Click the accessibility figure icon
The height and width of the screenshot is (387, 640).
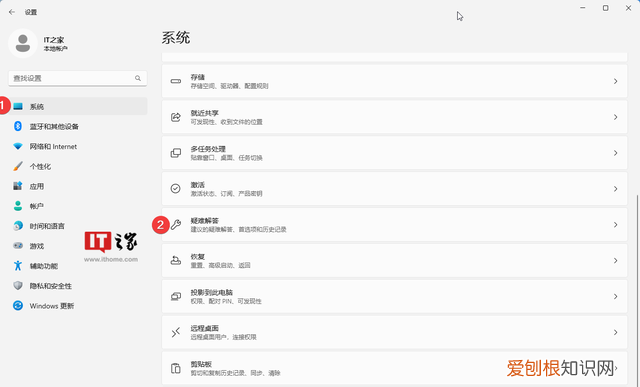(x=18, y=266)
